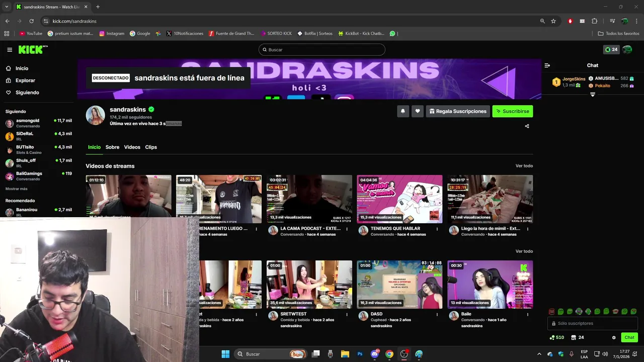This screenshot has width=644, height=362.
Task: Click the share icon below Suscribirse
Action: [527, 126]
